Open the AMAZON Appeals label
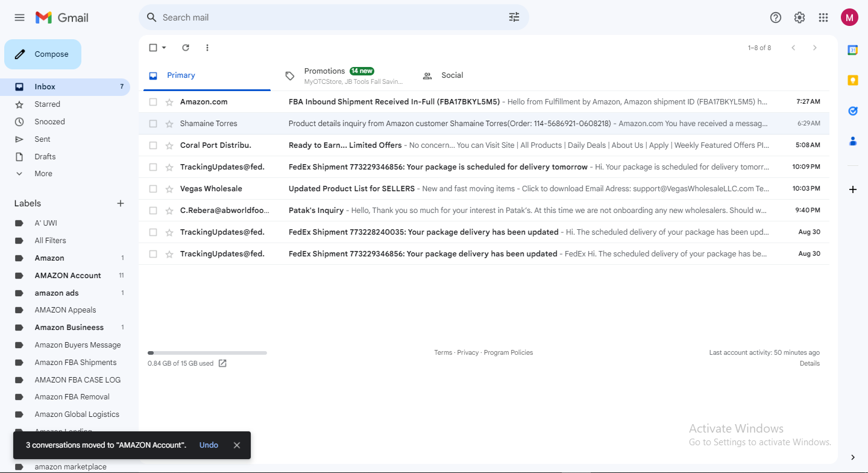The width and height of the screenshot is (868, 473). click(65, 310)
